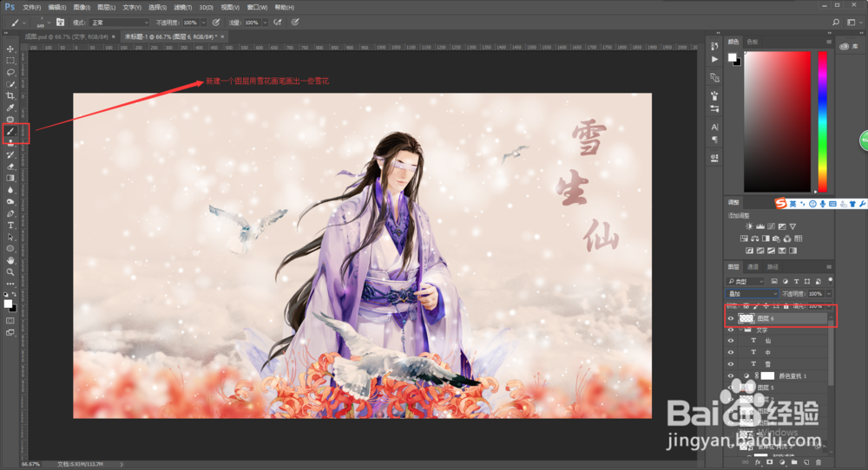
Task: Open the 图层(L) menu
Action: coord(106,7)
